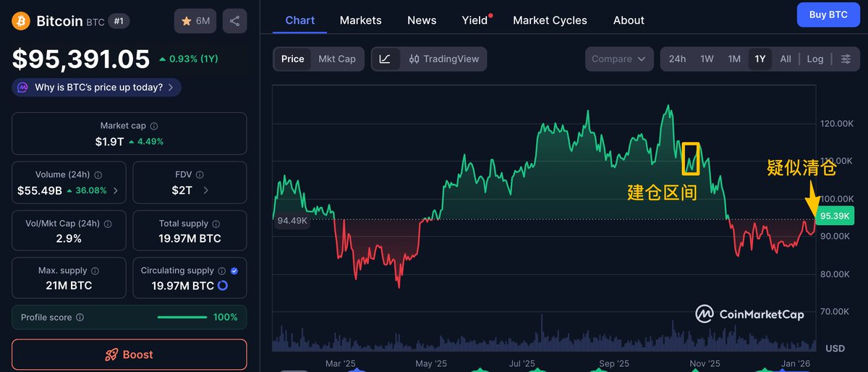Set chart range to 1W

[x=707, y=59]
